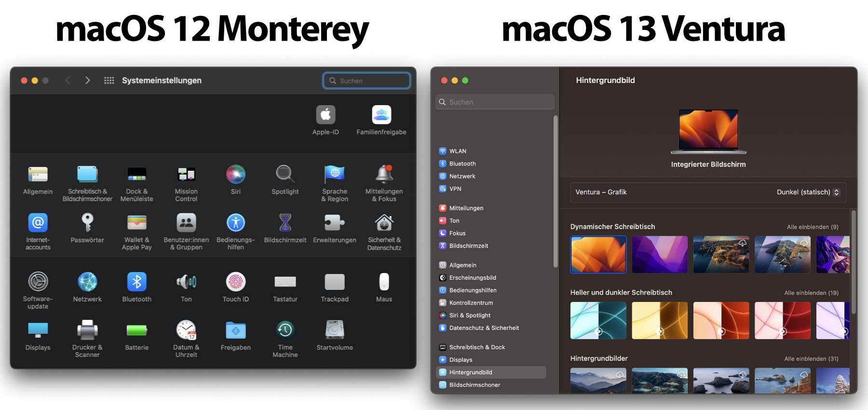Go forward with the toolbar chevron

coord(87,81)
